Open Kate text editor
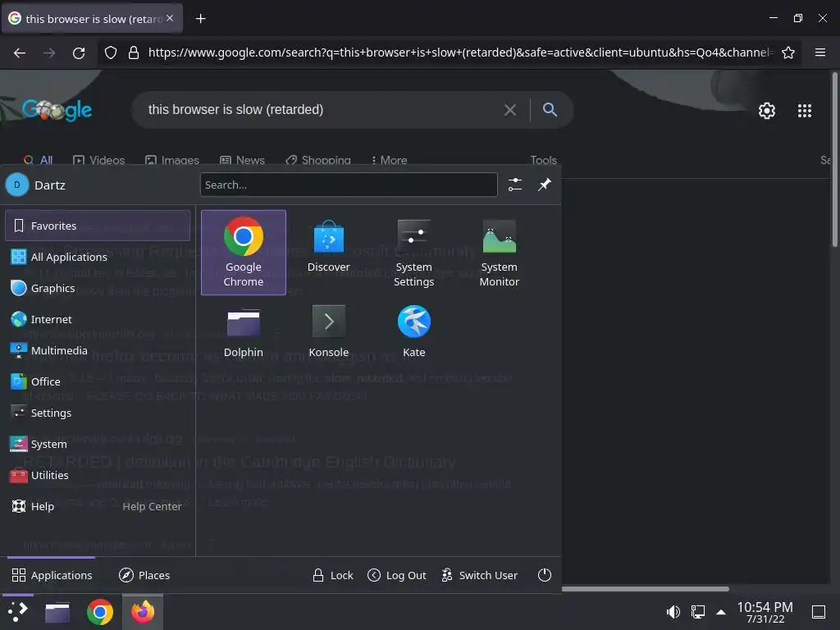840x630 pixels. coord(413,331)
